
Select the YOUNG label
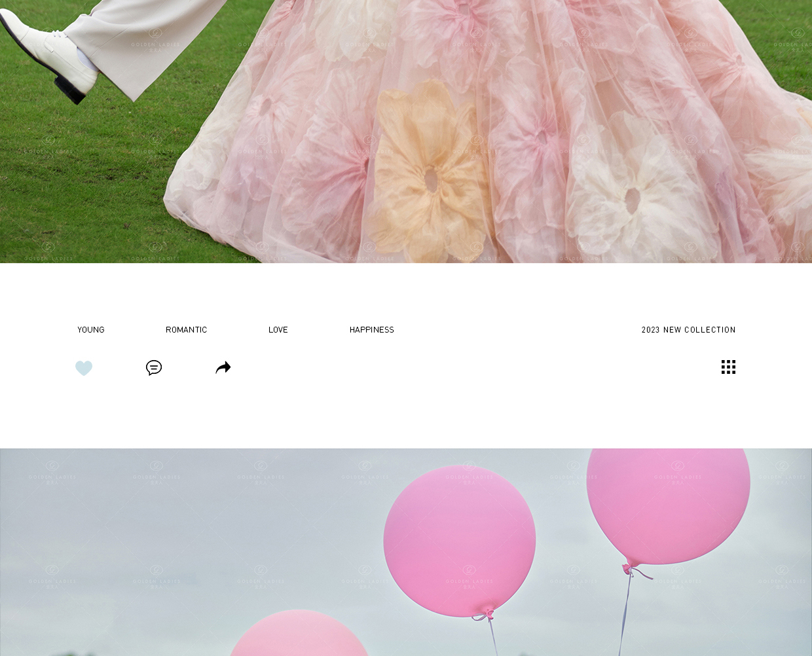pyautogui.click(x=91, y=329)
